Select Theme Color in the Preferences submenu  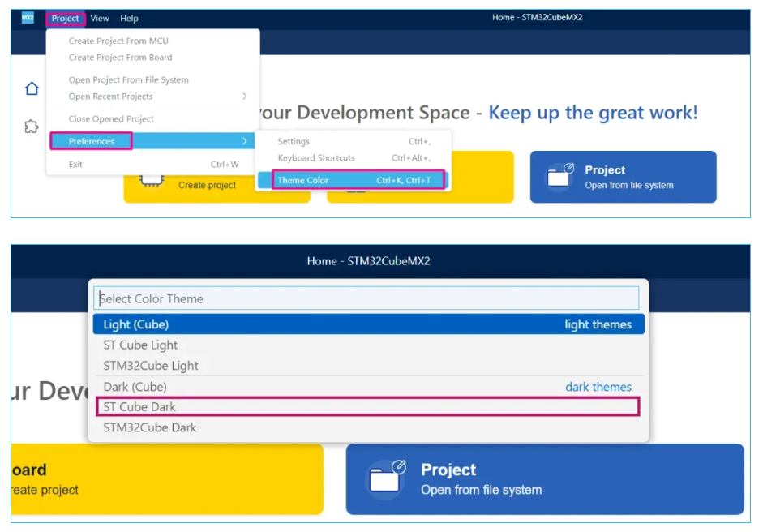click(354, 180)
